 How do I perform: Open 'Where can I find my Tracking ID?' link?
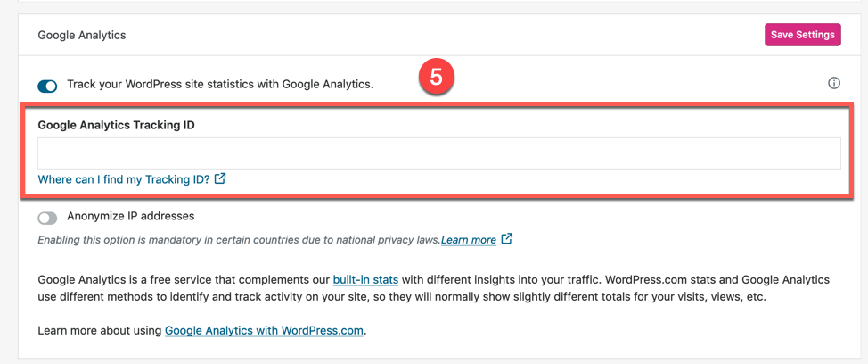tap(124, 179)
